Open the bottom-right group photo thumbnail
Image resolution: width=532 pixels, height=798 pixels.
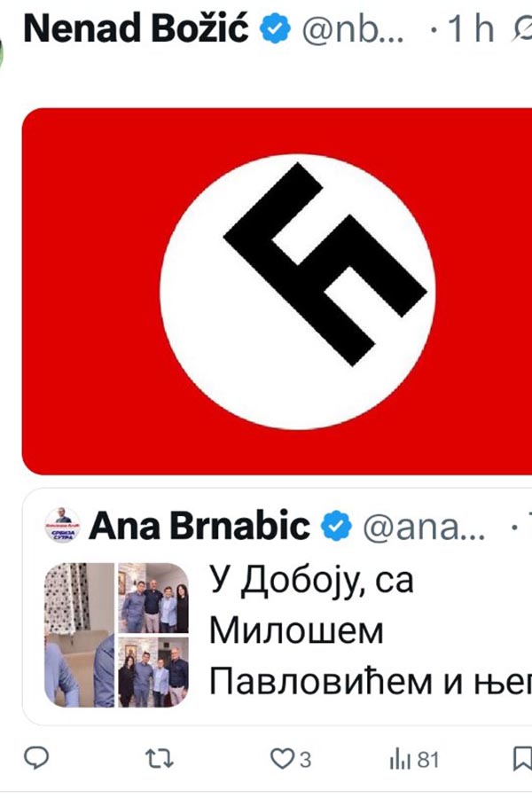(153, 672)
